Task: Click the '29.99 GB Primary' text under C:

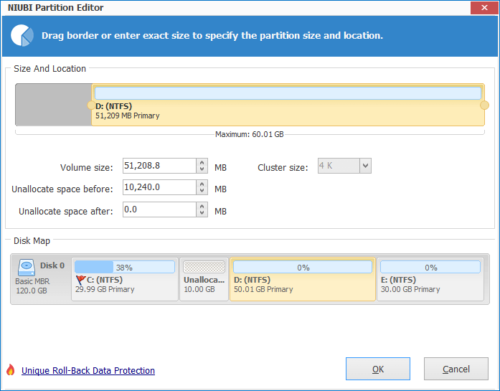Action: (x=105, y=289)
